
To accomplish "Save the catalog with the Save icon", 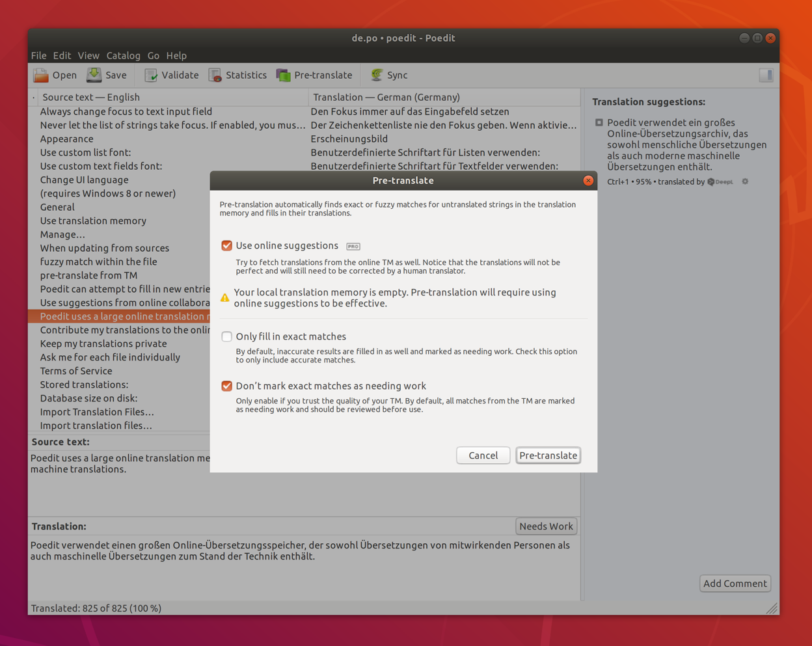I will click(106, 75).
